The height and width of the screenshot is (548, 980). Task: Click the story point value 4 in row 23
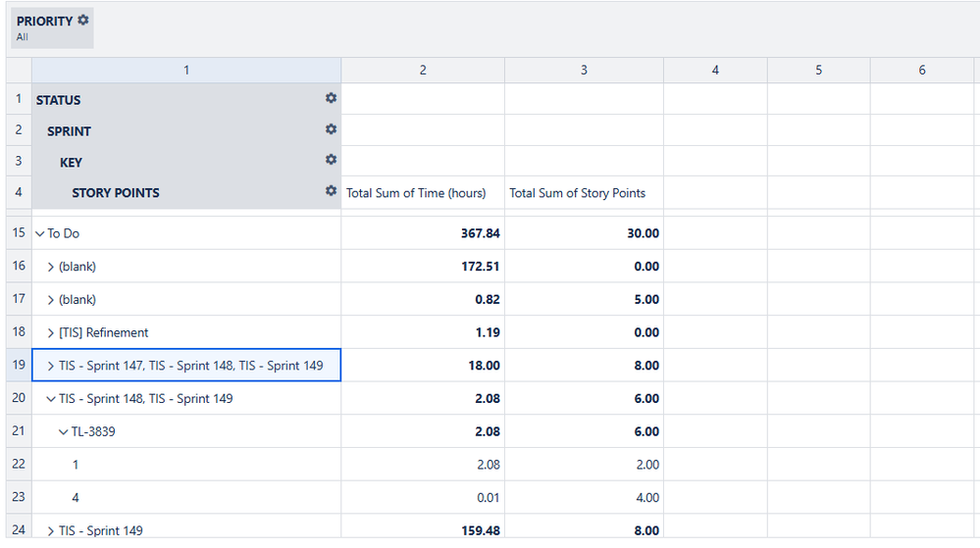(76, 498)
